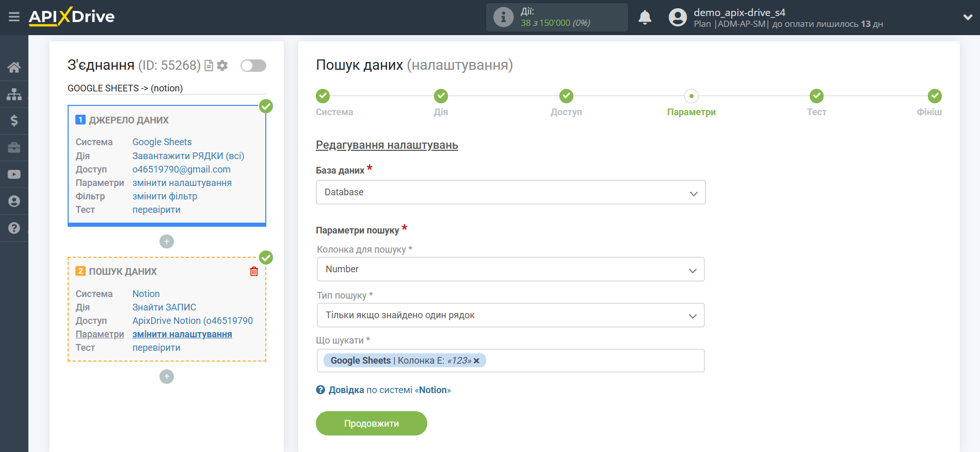
Task: Add step after data source block
Action: 167,241
